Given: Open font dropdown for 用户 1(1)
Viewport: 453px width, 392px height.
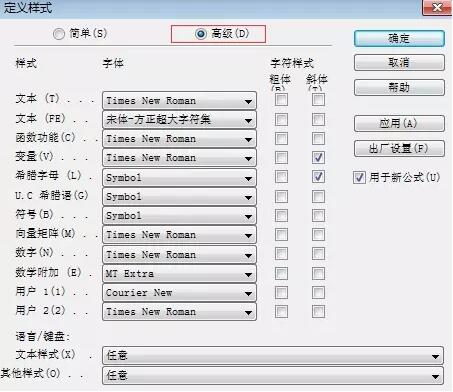Looking at the screenshot, I should (x=179, y=293).
